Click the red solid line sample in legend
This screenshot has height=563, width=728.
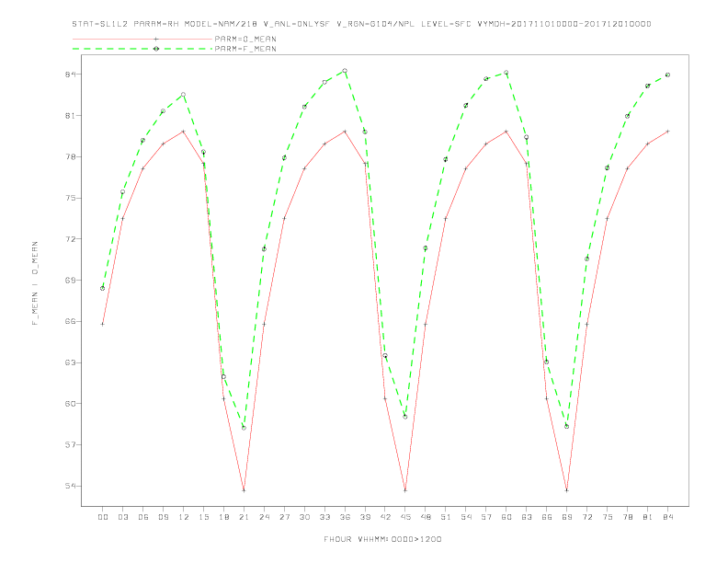(142, 39)
